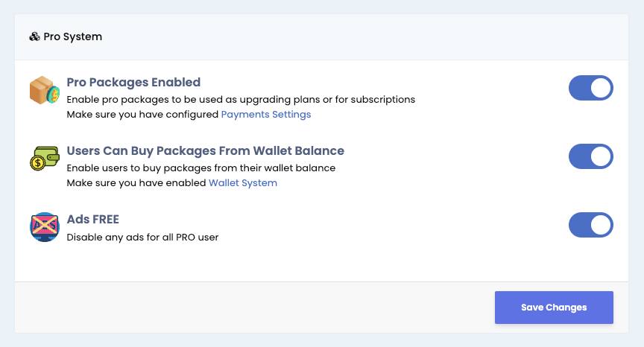The image size is (644, 347).
Task: Click 'Disable any ads for all PRO user' text
Action: point(142,238)
